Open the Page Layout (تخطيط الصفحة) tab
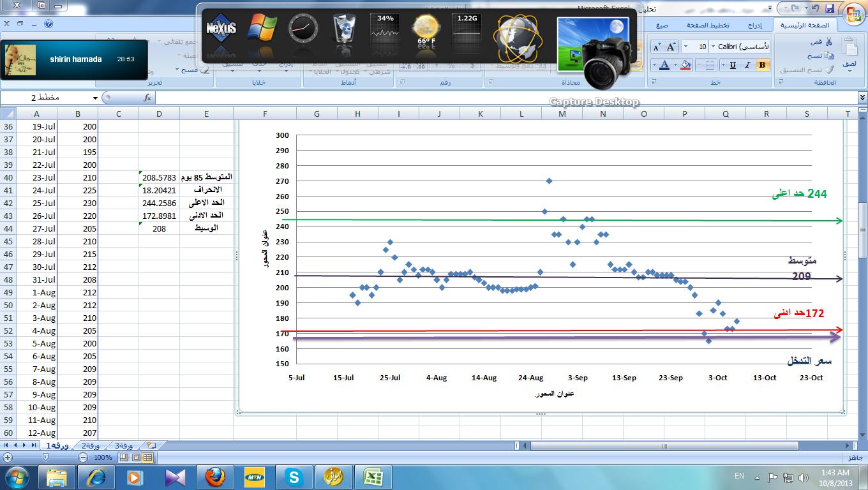This screenshot has width=868, height=490. (708, 26)
